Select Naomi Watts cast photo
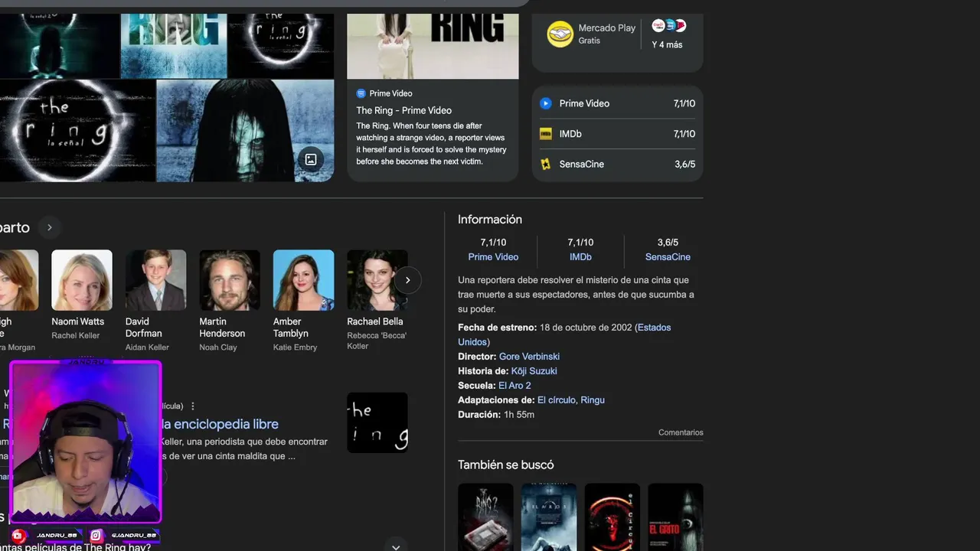Screen dimensions: 980x551 pos(82,280)
